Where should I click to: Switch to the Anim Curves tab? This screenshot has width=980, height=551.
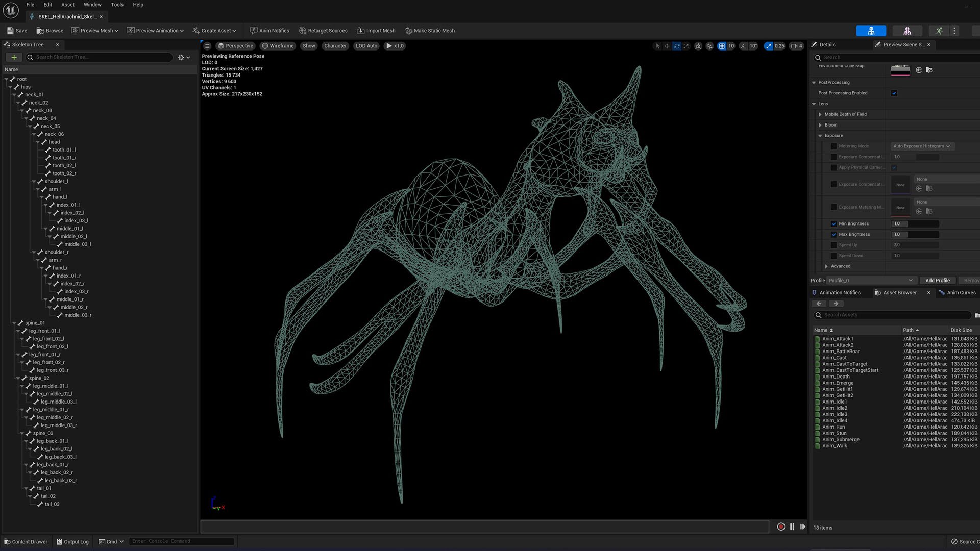[x=958, y=293]
